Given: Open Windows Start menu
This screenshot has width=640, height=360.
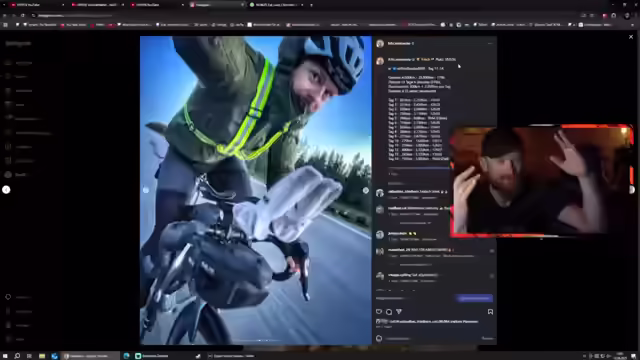Looking at the screenshot, I should pyautogui.click(x=6, y=356).
